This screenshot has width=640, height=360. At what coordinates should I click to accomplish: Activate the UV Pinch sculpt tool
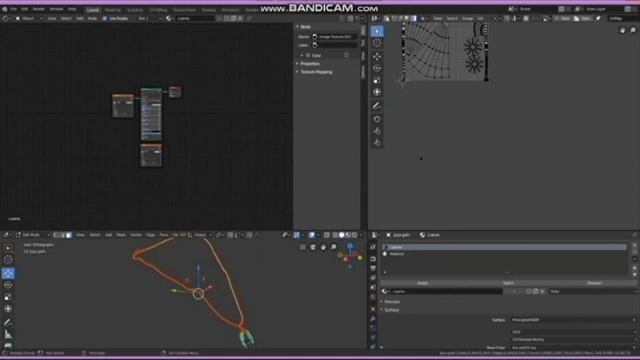click(x=377, y=143)
